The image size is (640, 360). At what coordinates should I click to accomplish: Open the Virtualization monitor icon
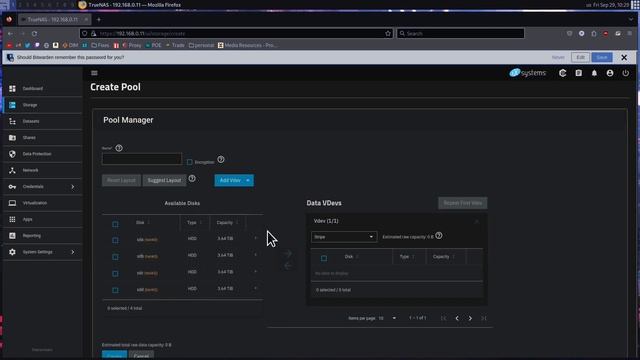pos(12,203)
